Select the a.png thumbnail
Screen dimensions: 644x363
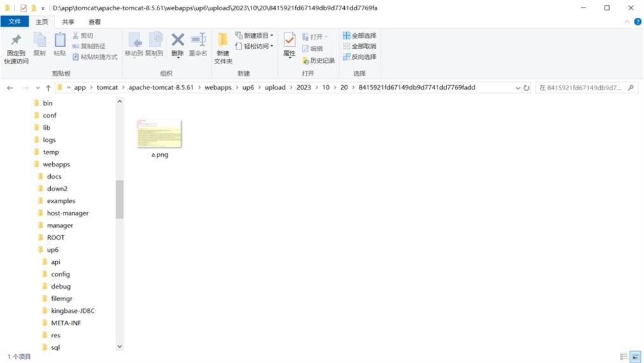coord(159,134)
